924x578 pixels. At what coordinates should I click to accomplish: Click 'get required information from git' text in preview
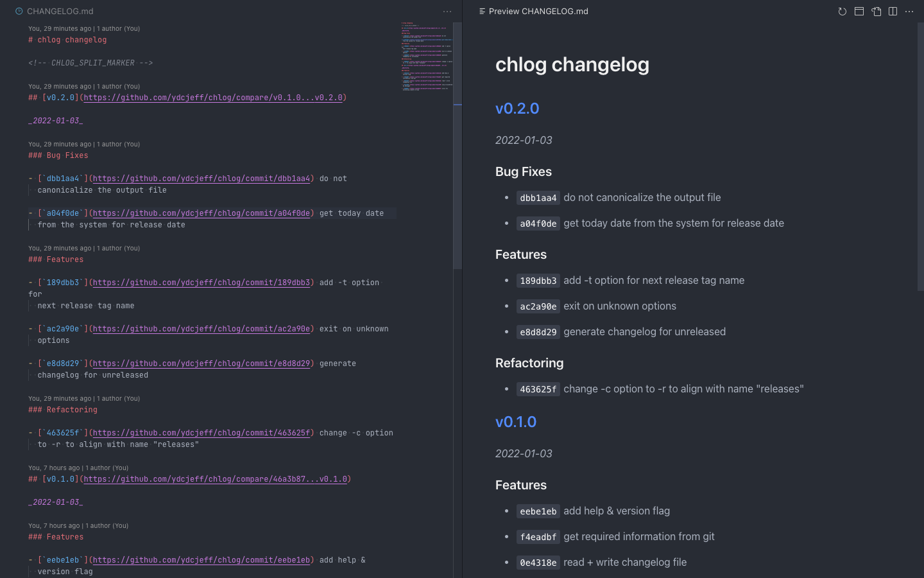[x=639, y=537]
